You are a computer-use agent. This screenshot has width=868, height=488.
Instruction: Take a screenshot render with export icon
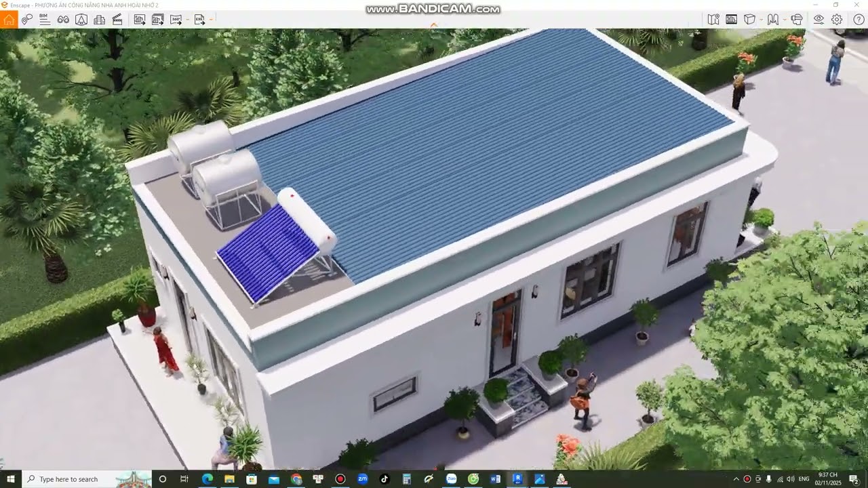click(x=140, y=20)
